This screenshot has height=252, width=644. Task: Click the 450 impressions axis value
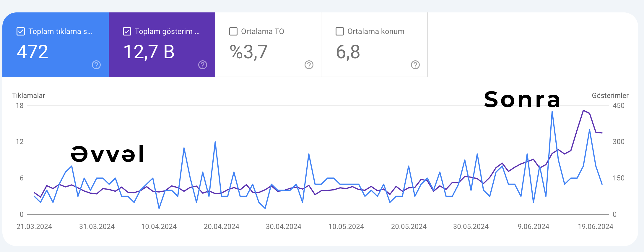pyautogui.click(x=619, y=106)
